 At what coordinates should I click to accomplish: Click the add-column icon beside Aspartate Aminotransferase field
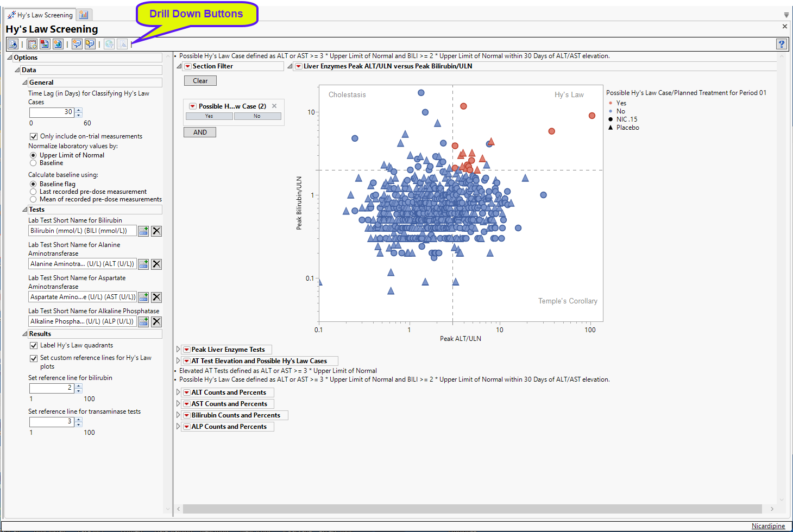point(143,297)
